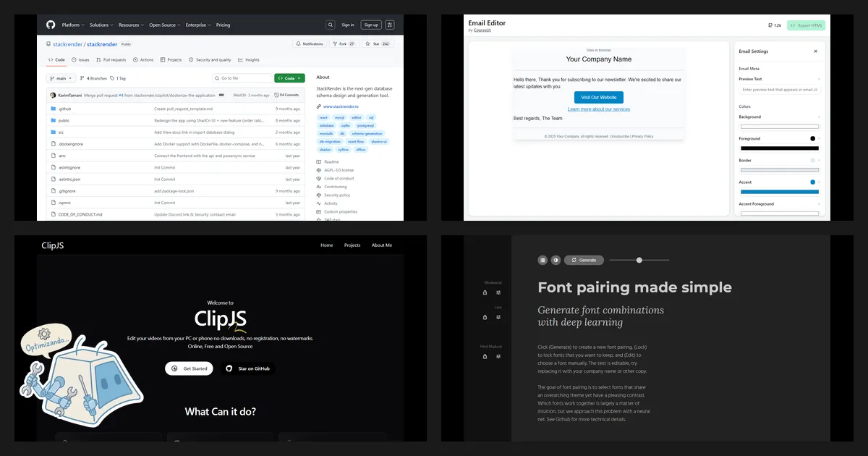Open Projects in ClipJS navigation
The height and width of the screenshot is (456, 868).
[x=352, y=245]
